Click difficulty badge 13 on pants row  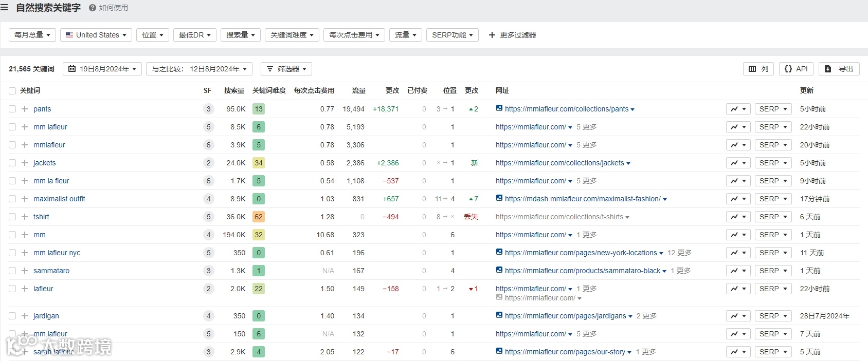(259, 109)
